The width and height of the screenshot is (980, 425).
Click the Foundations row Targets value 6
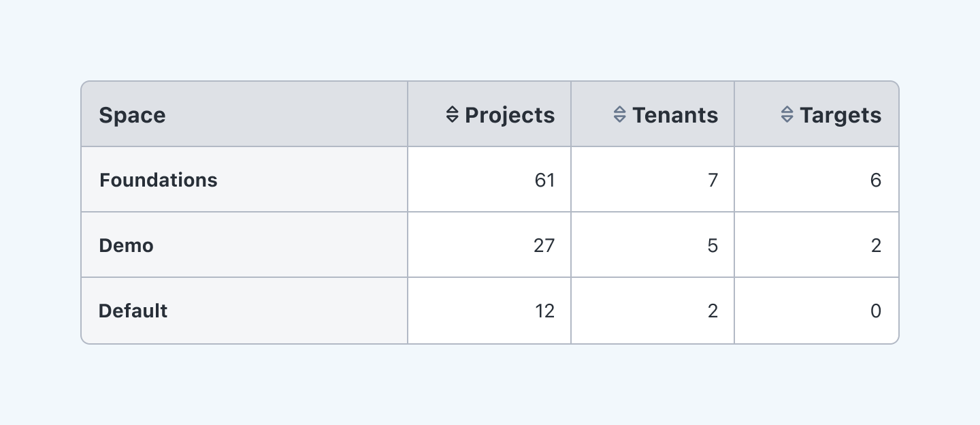(x=876, y=180)
